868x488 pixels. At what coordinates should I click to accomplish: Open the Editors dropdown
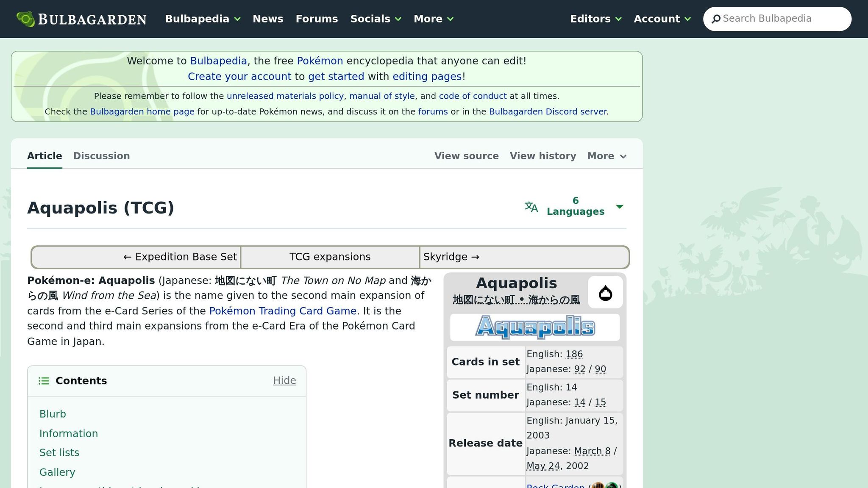[x=596, y=19]
